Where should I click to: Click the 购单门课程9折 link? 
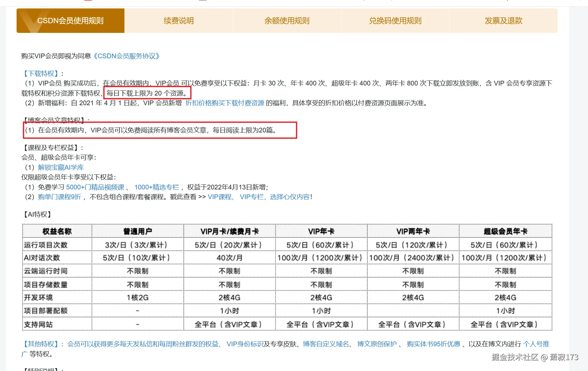point(59,197)
